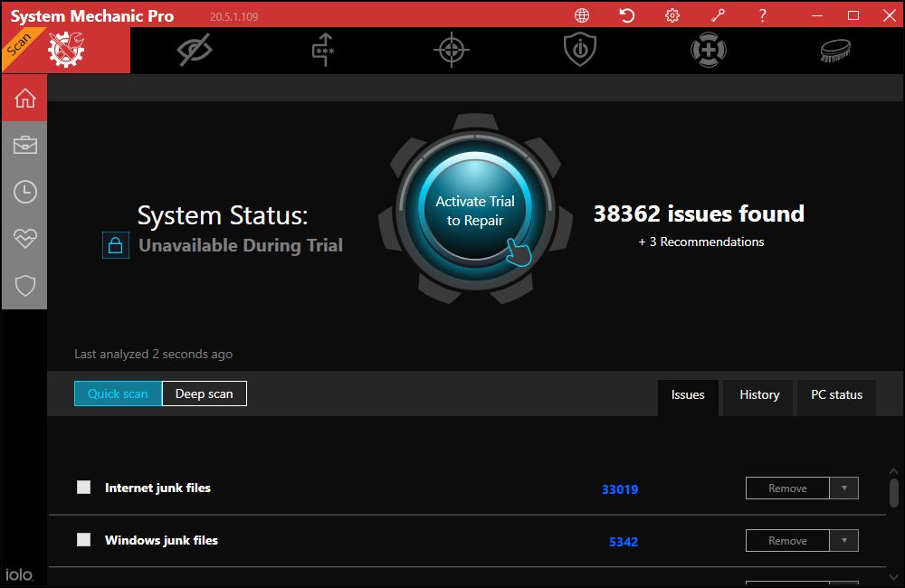This screenshot has width=905, height=588.
Task: Click the issues list scrollbar thumb
Action: pos(893,493)
